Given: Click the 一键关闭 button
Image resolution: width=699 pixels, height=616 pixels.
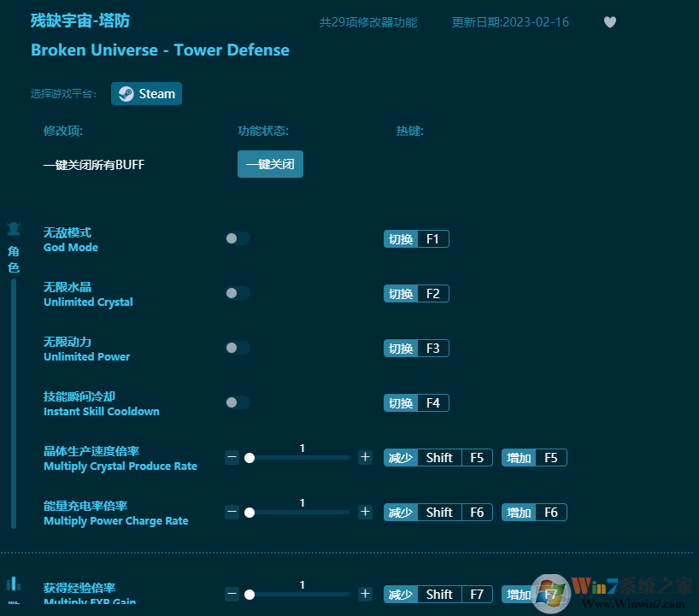Looking at the screenshot, I should tap(270, 164).
